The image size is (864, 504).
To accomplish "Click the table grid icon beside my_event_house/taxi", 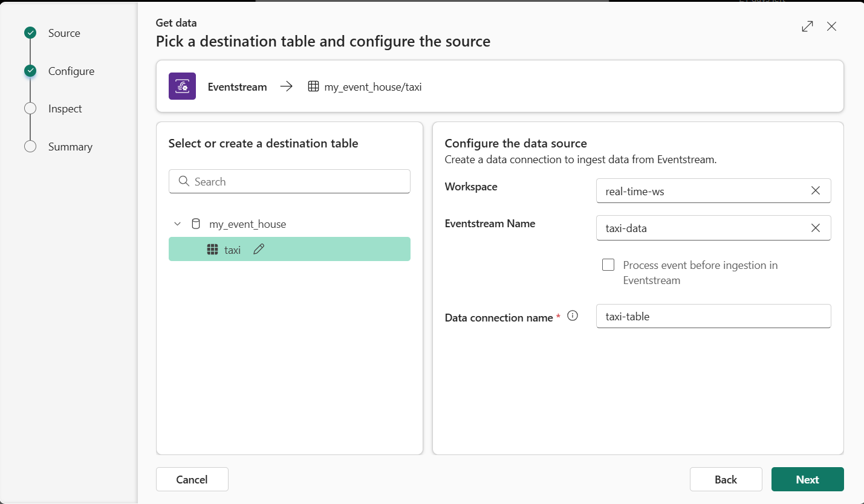I will tap(313, 86).
